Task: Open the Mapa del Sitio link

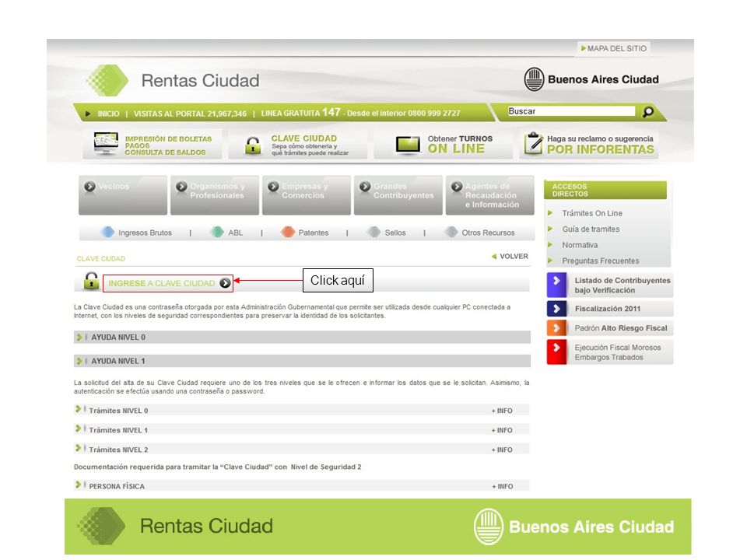Action: 614,48
